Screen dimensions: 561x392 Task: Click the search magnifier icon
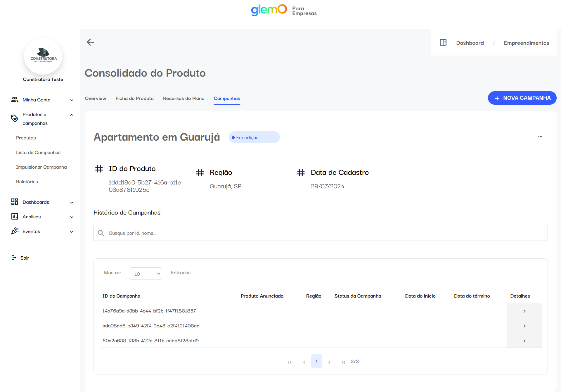(x=101, y=233)
